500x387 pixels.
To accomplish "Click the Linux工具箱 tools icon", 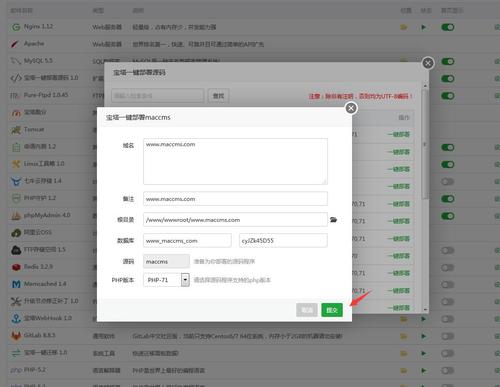I will click(16, 164).
